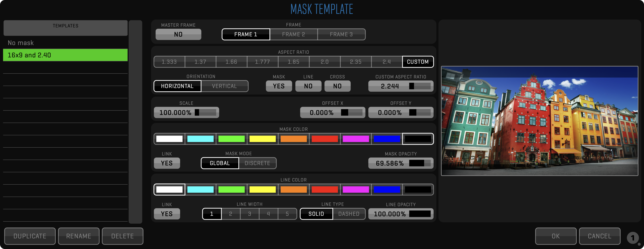This screenshot has width=644, height=249.
Task: Select the 1.85 aspect ratio
Action: pyautogui.click(x=294, y=62)
